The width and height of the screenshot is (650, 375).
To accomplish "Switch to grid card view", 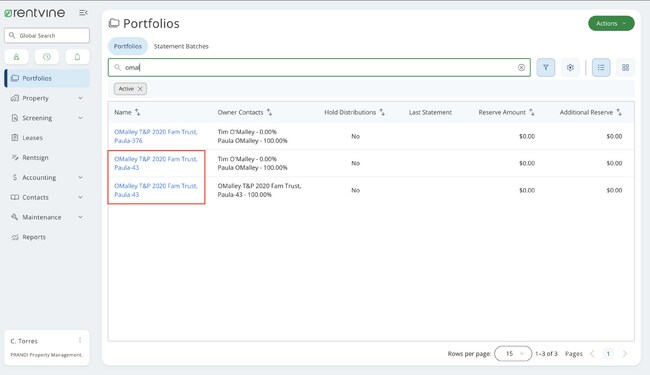I will pos(626,68).
